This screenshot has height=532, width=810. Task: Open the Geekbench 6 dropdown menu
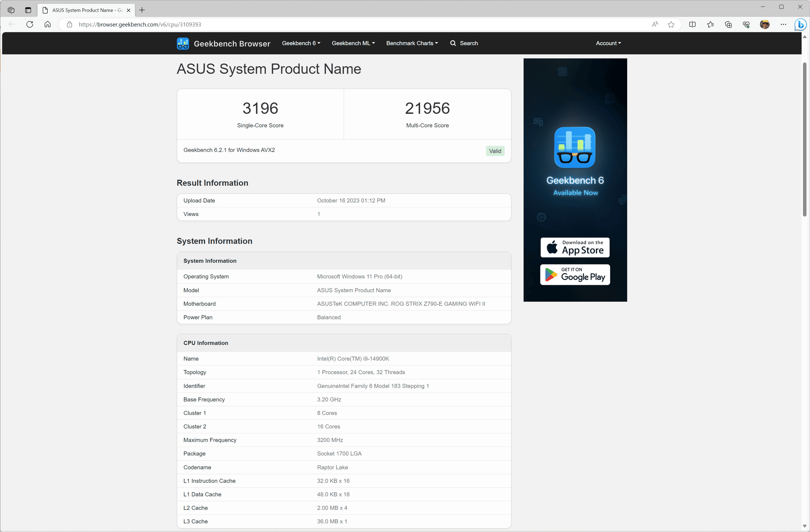tap(300, 43)
